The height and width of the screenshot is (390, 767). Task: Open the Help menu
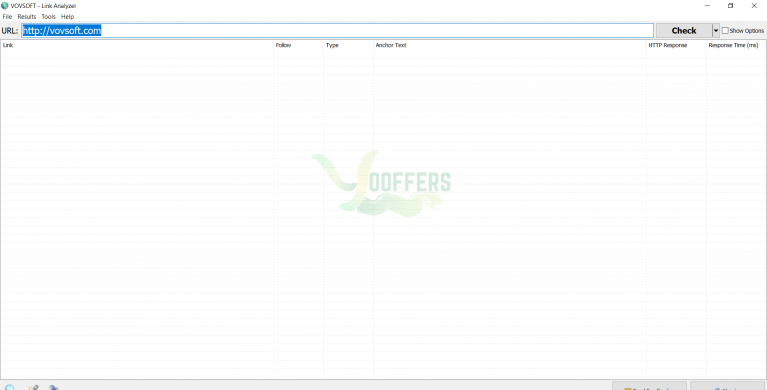click(68, 17)
